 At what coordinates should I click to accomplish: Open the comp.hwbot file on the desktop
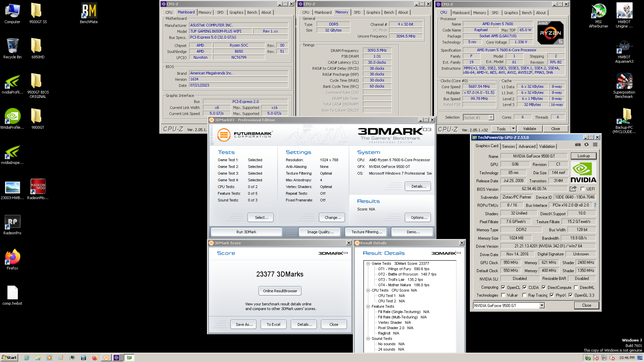(12, 295)
